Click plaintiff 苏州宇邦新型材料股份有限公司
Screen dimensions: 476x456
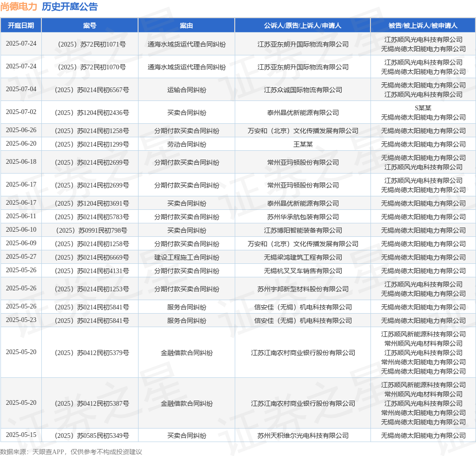click(303, 289)
